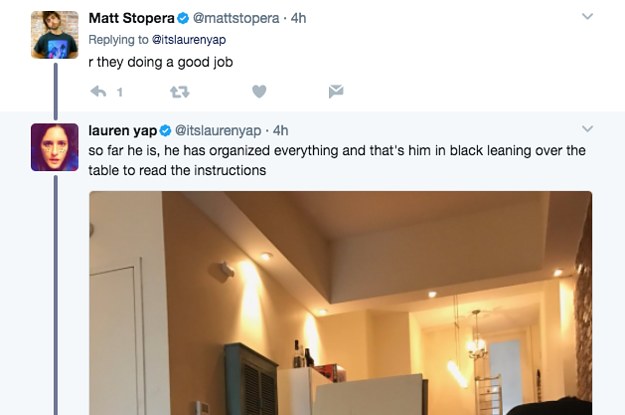The width and height of the screenshot is (625, 415).
Task: Click lauren yap's blue verified badge
Action: click(165, 131)
